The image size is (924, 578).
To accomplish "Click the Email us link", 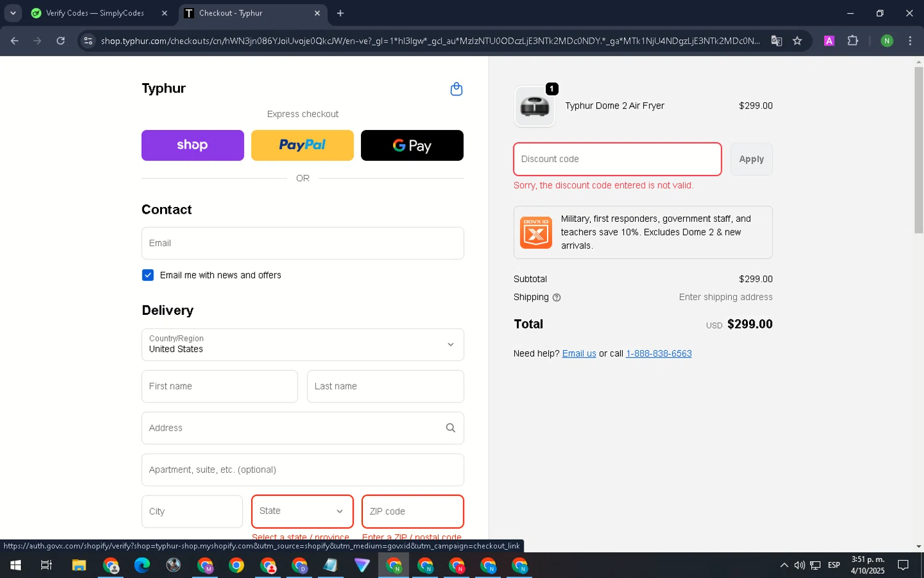I will pyautogui.click(x=579, y=354).
